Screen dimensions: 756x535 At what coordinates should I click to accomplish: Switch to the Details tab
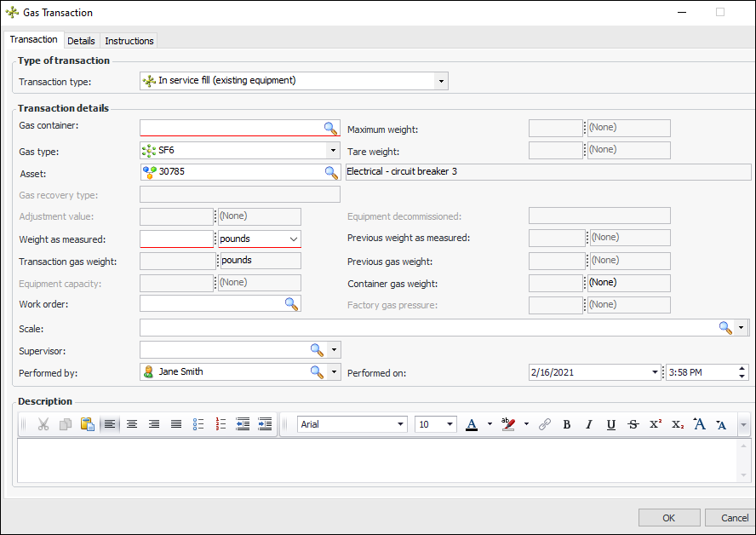[x=81, y=41]
